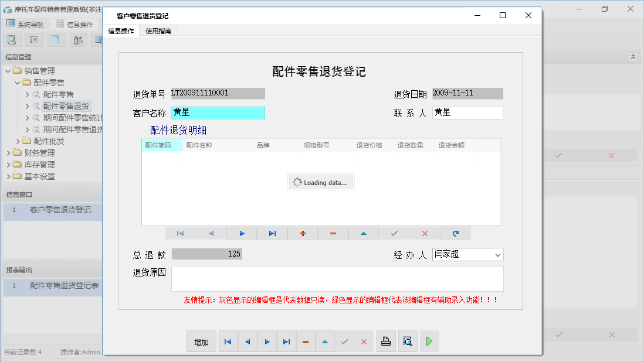This screenshot has width=644, height=362.
Task: Refresh the detail grid with the curved arrow icon
Action: [x=455, y=233]
